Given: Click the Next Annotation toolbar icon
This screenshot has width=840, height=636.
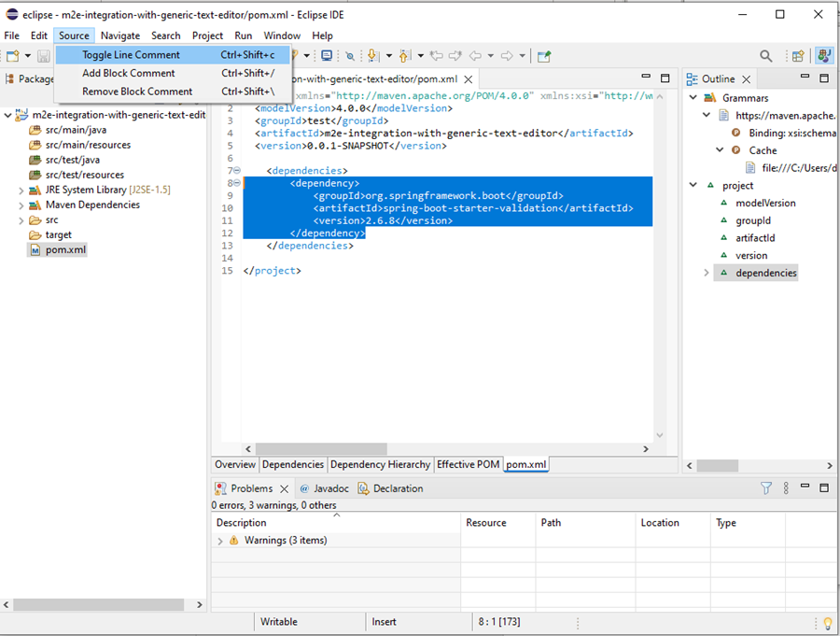Looking at the screenshot, I should click(373, 56).
